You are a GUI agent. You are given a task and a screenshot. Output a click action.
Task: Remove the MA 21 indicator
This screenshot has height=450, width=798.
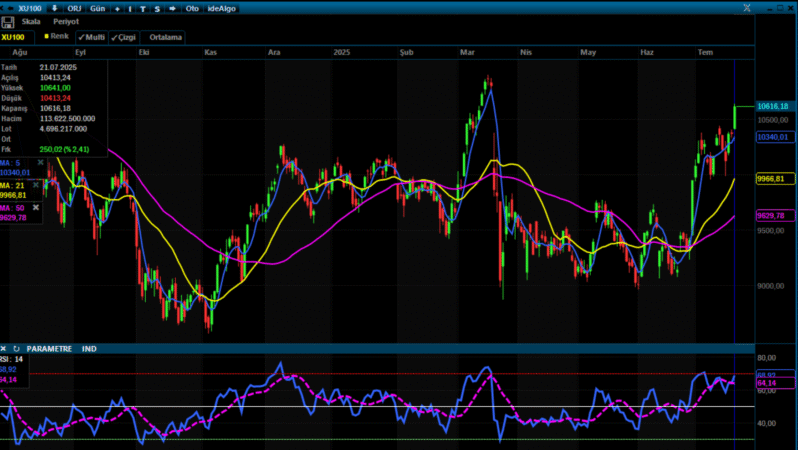click(36, 185)
